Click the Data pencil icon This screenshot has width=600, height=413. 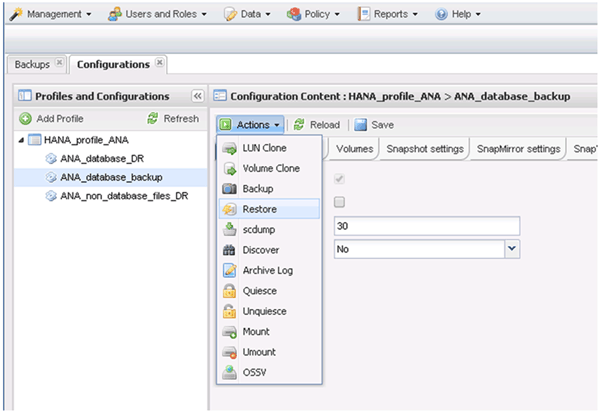[x=230, y=15]
